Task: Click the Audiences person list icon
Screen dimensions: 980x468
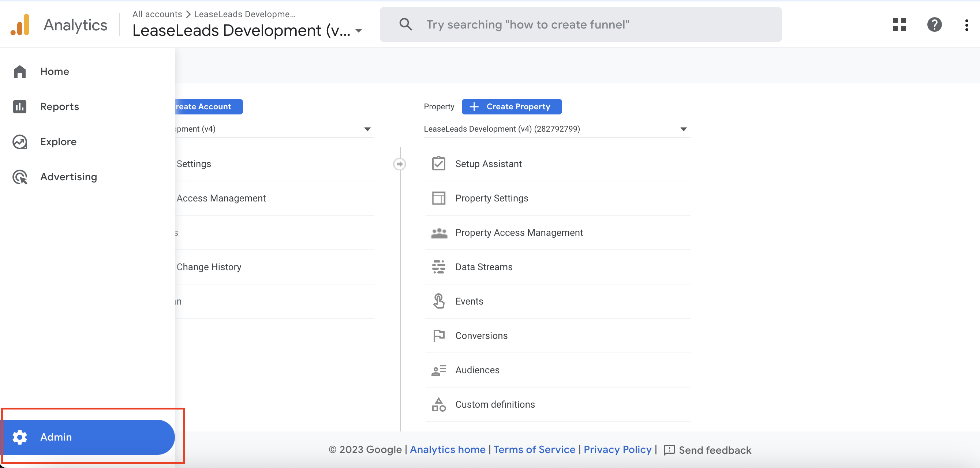Action: pyautogui.click(x=439, y=370)
